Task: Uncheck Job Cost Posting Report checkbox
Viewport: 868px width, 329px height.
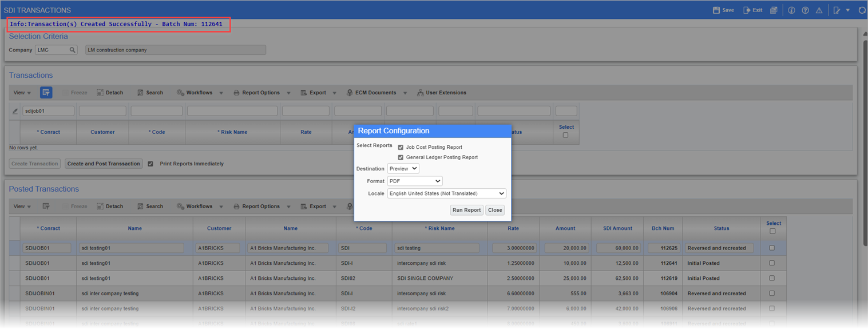Action: (x=401, y=148)
